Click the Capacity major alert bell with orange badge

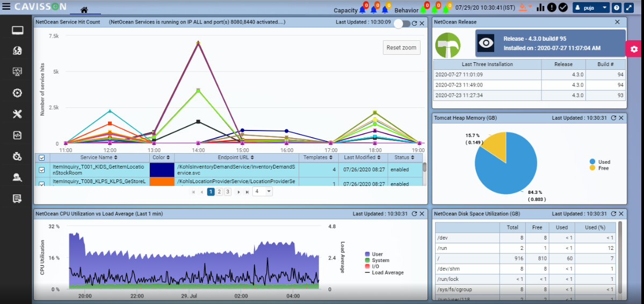(374, 9)
